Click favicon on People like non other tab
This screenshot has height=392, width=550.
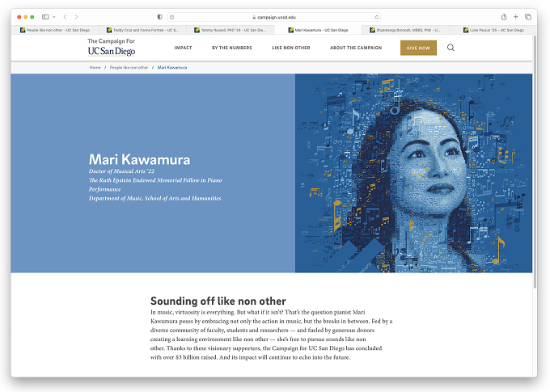coord(23,30)
